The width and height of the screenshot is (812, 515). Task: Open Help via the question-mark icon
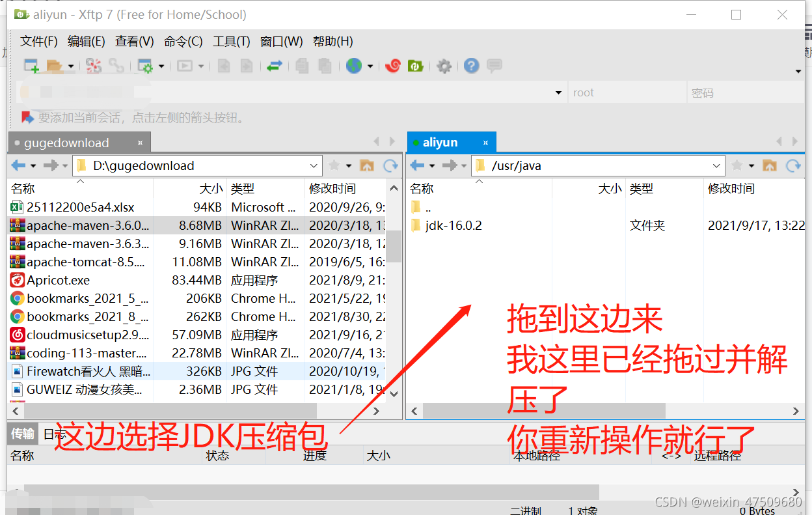point(472,66)
